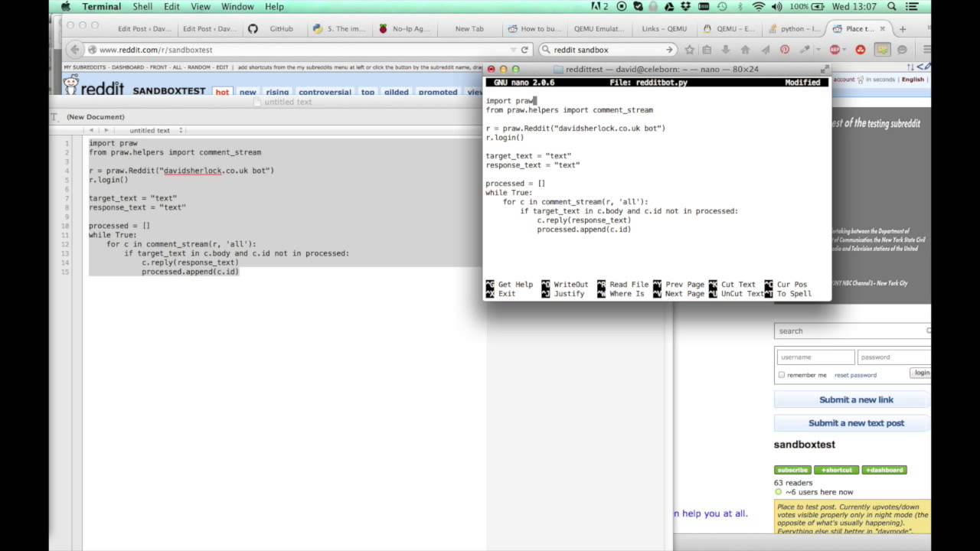Click the reddit.com URL address field
Image resolution: width=980 pixels, height=551 pixels.
click(x=299, y=50)
